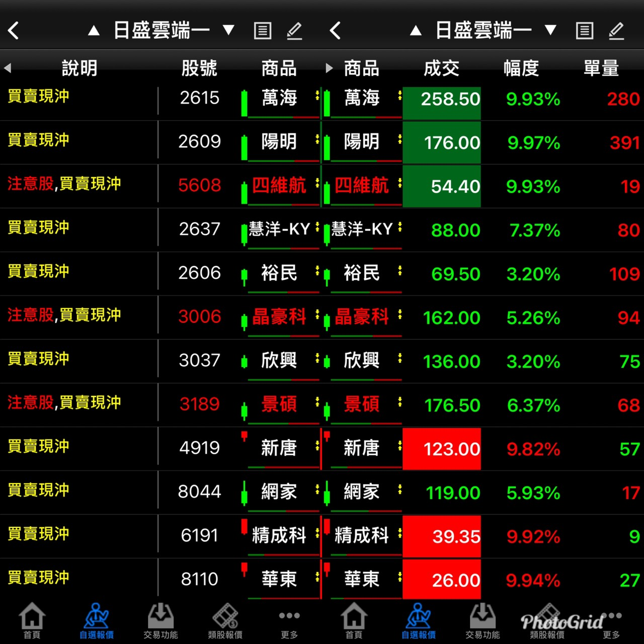Viewport: 644px width, 644px height.
Task: Open 交易功能 tab in right bottom bar
Action: pos(483,621)
